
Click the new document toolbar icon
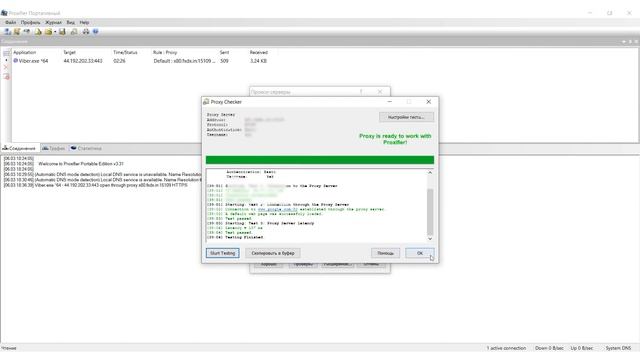coord(38,31)
